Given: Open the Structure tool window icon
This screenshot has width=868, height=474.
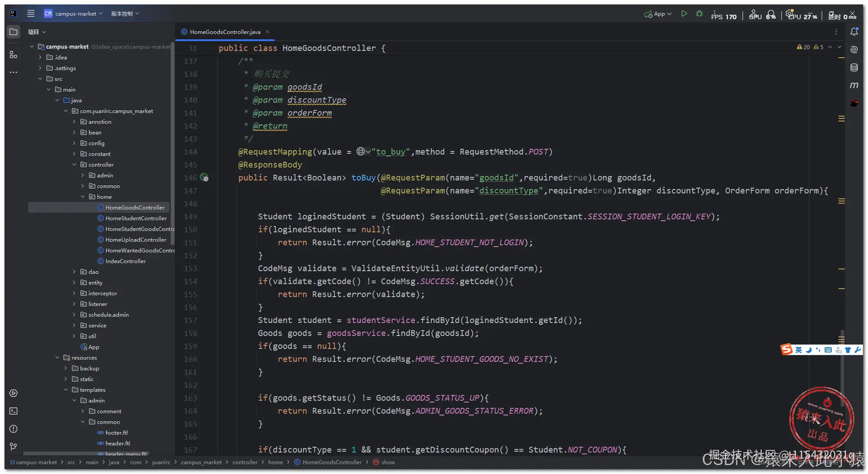Looking at the screenshot, I should (13, 55).
